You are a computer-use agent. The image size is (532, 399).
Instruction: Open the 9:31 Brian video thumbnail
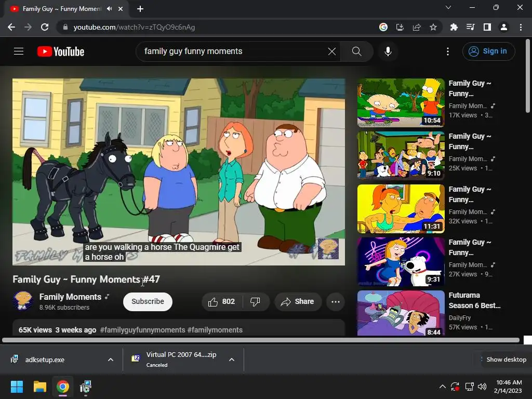click(x=401, y=262)
